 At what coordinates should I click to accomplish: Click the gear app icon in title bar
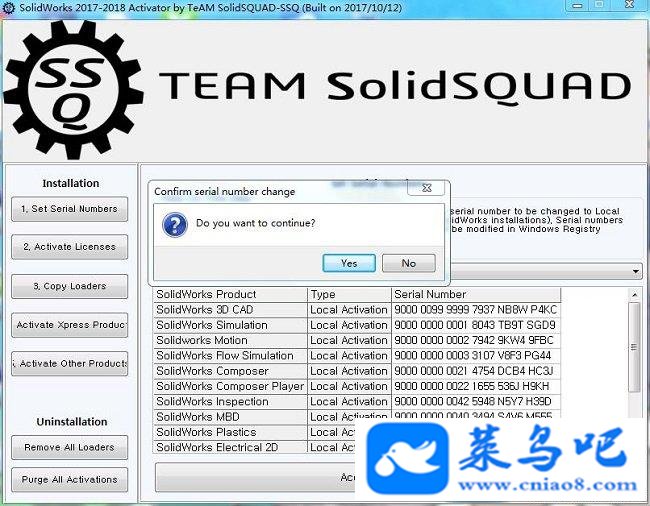pos(8,7)
